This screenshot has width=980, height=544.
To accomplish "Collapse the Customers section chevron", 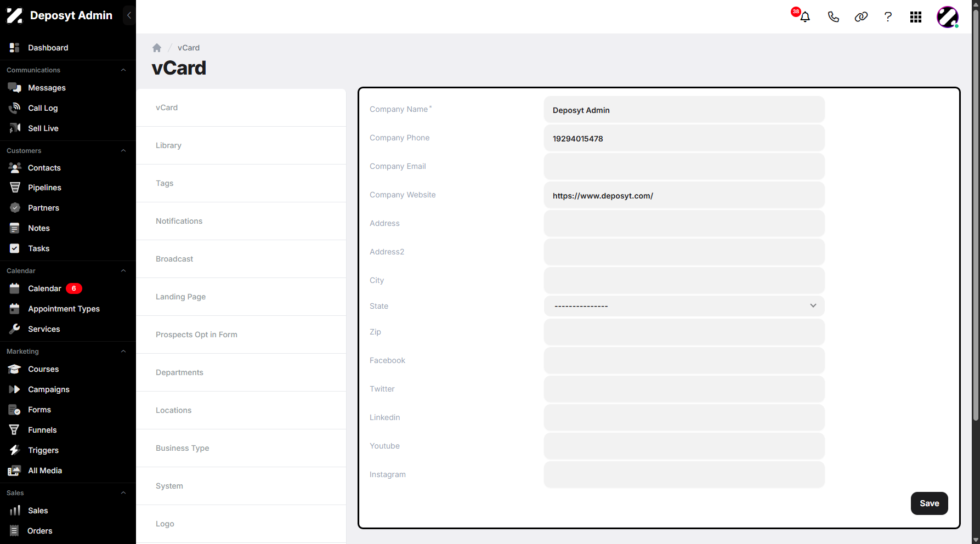I will tap(123, 151).
